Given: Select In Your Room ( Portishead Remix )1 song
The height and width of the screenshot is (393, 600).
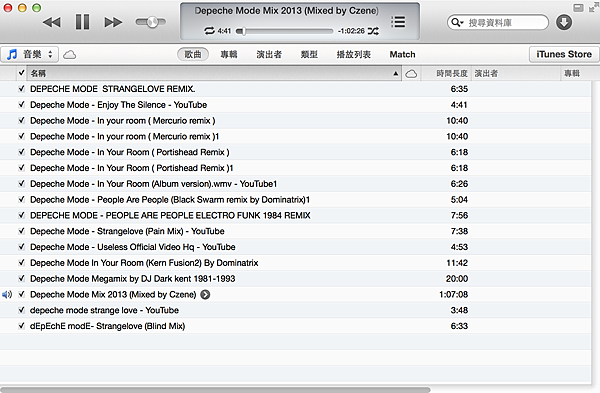Looking at the screenshot, I should coord(131,168).
